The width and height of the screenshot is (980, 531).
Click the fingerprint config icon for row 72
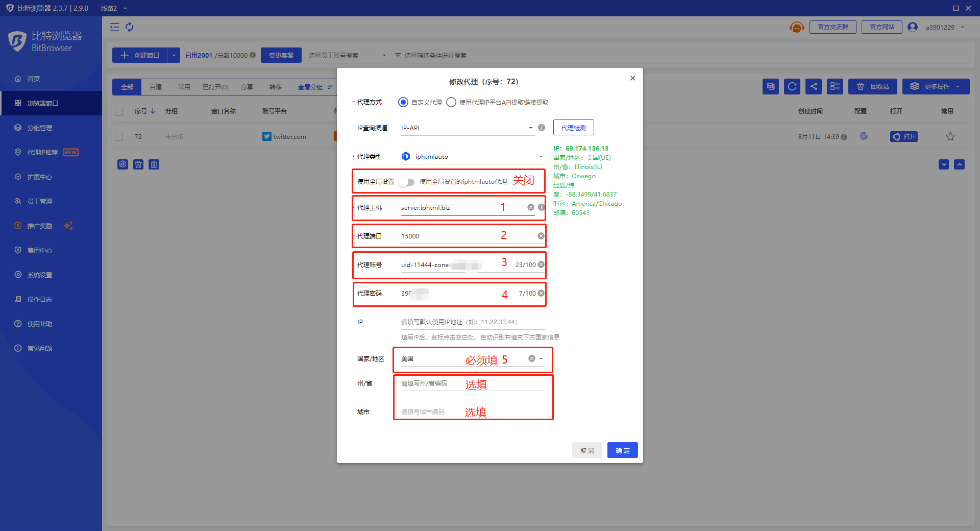tap(864, 136)
